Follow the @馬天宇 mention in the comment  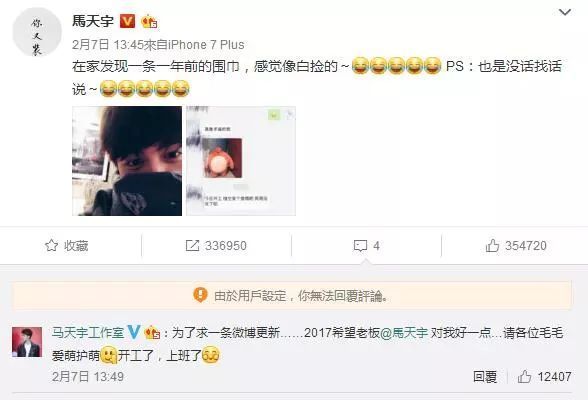click(404, 333)
